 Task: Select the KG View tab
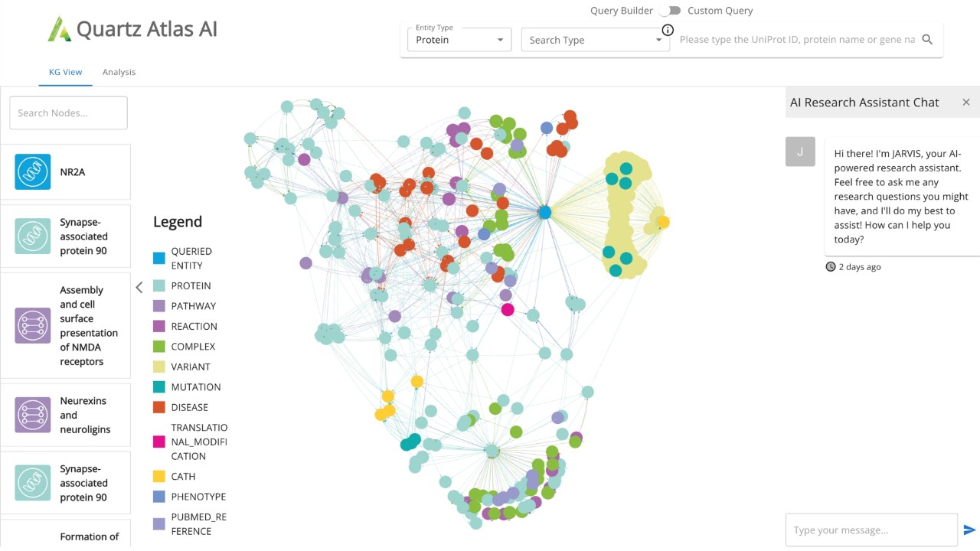[x=65, y=71]
